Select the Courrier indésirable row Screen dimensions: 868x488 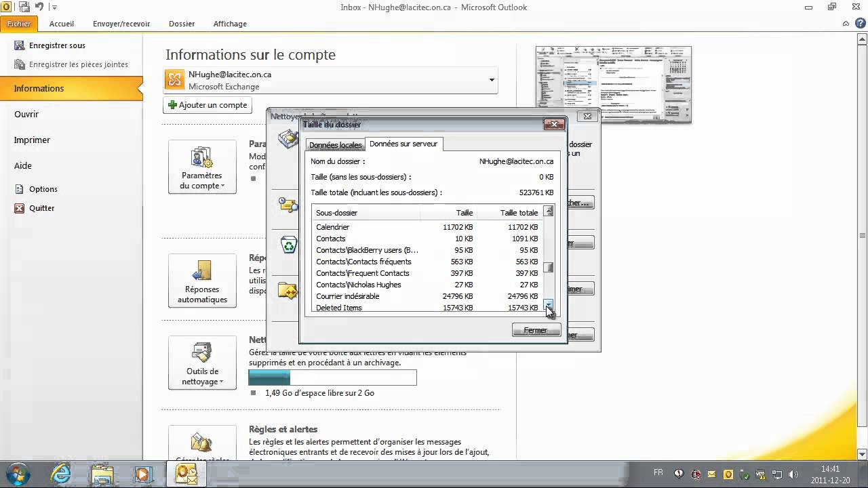pos(427,296)
